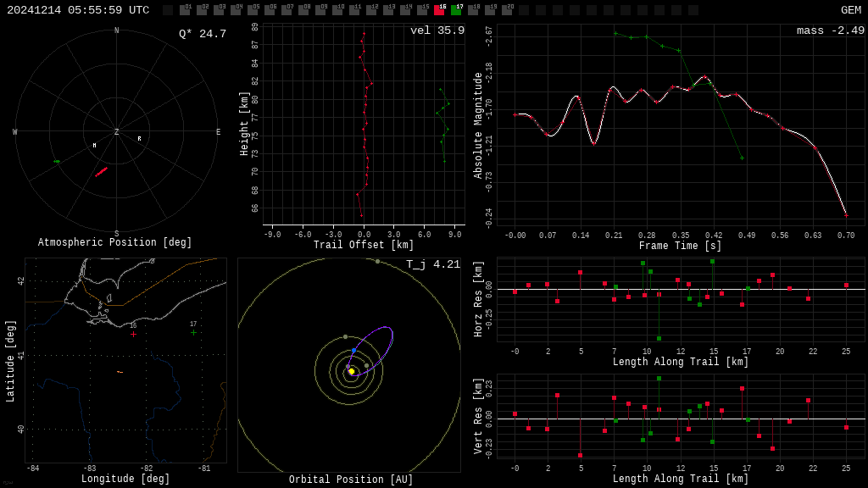
Task: Select station indicator 15
Action: (422, 9)
